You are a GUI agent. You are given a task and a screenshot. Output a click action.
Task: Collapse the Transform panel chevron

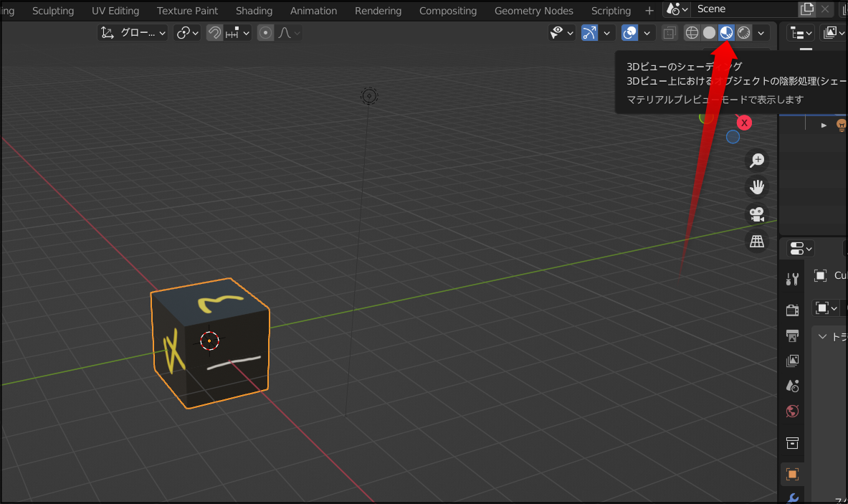coord(823,336)
